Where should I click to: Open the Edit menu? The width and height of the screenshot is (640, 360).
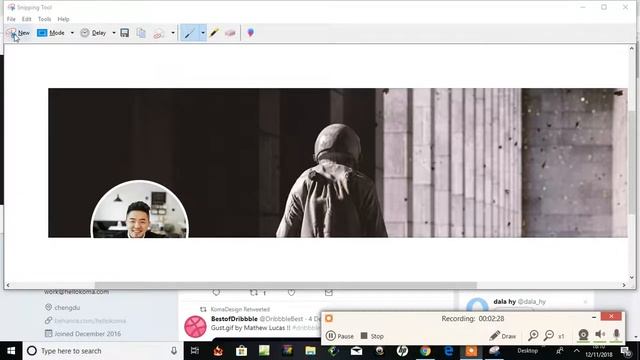pos(27,19)
